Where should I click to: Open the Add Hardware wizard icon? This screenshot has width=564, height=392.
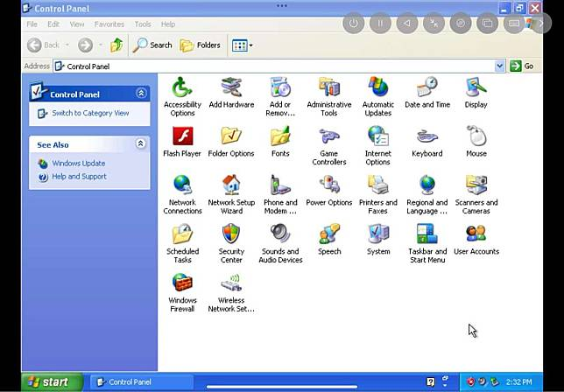click(231, 93)
